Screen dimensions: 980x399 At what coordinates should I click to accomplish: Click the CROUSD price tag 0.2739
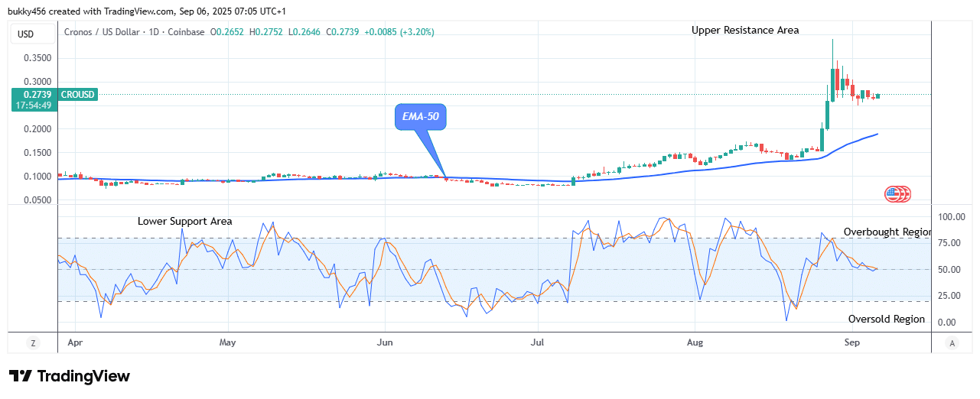tap(33, 94)
